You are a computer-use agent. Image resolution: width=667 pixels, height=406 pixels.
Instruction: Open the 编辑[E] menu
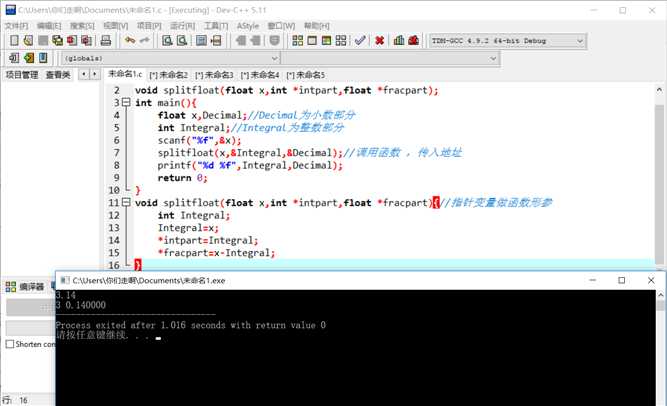[x=49, y=26]
